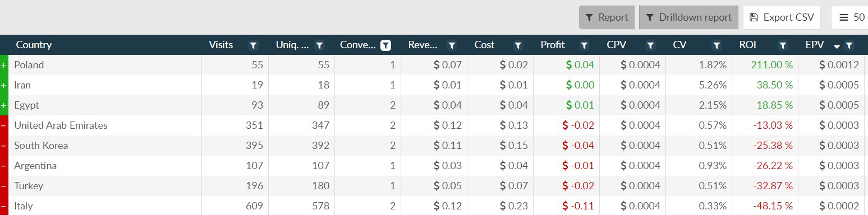Expand the Iran row green marker
Image resolution: width=868 pixels, height=215 pixels.
[4, 85]
